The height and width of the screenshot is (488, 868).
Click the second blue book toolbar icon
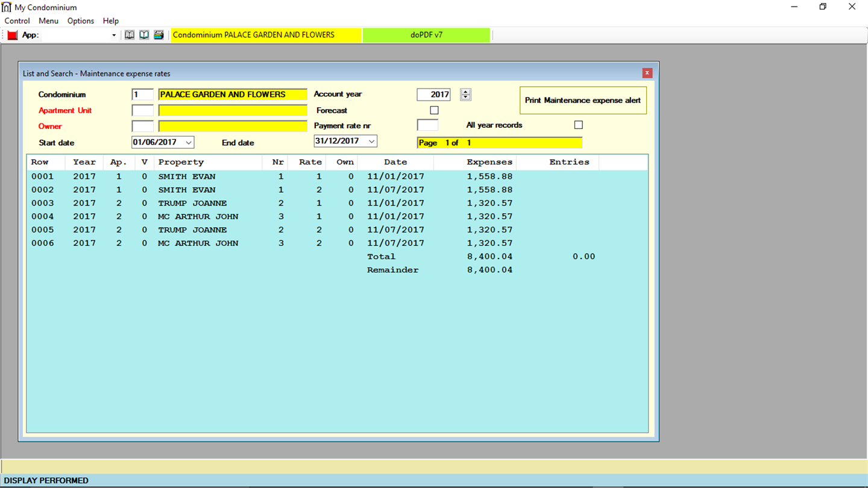144,35
